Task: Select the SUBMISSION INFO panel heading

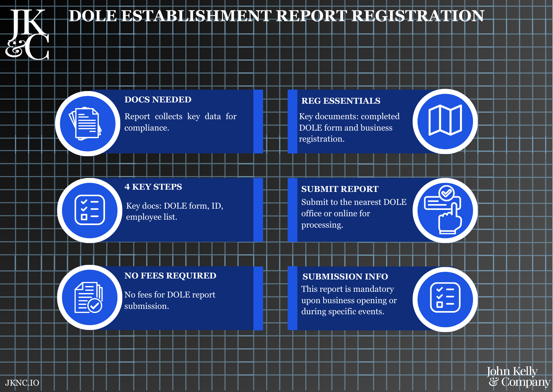Action: [x=345, y=277]
